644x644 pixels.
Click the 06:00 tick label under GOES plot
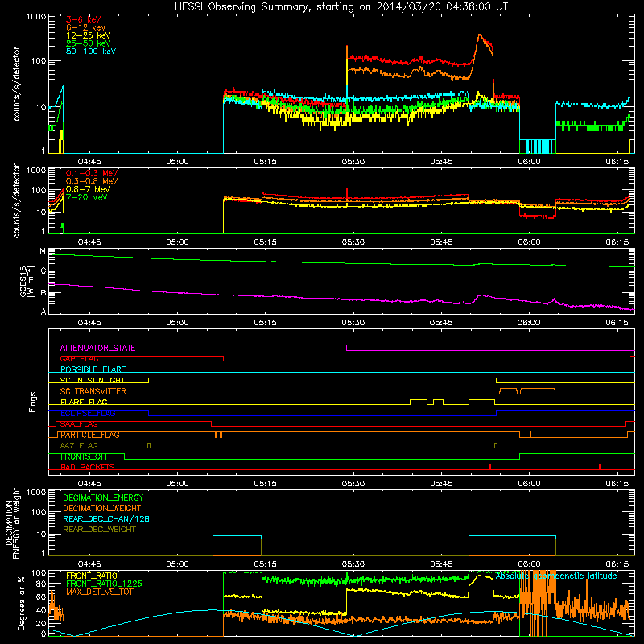(x=529, y=323)
